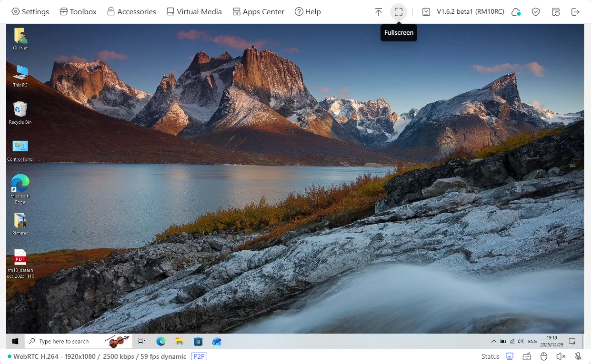Viewport: 591px width, 364px height.
Task: Open the Apps Center menu
Action: pos(258,11)
